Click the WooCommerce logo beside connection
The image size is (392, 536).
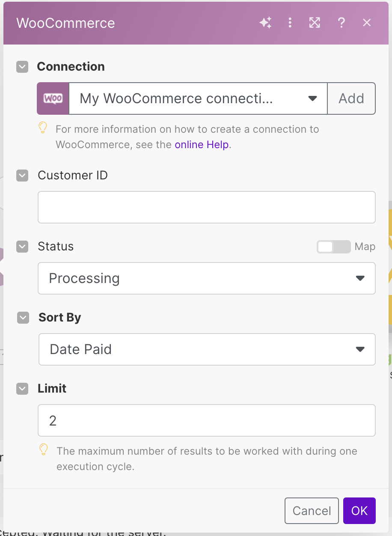pyautogui.click(x=53, y=98)
